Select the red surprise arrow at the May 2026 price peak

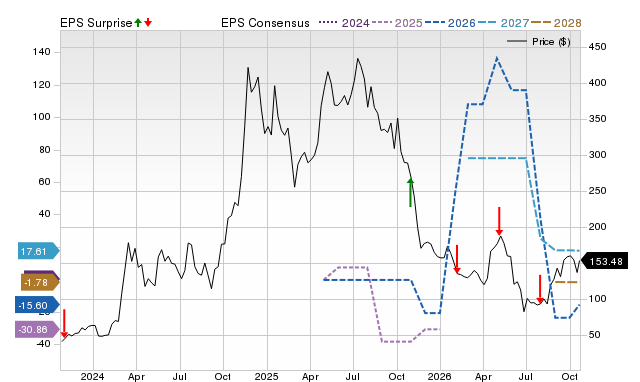pyautogui.click(x=499, y=221)
